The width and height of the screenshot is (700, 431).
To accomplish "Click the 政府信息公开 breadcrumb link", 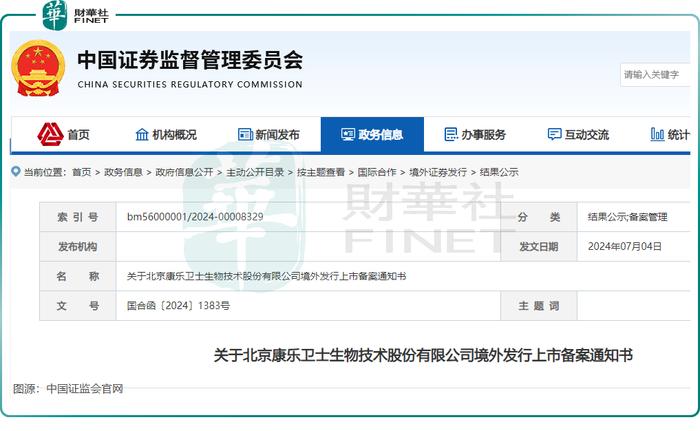I will 184,172.
